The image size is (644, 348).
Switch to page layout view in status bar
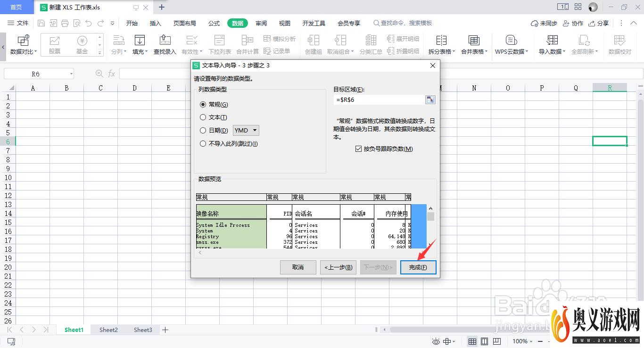(x=484, y=341)
